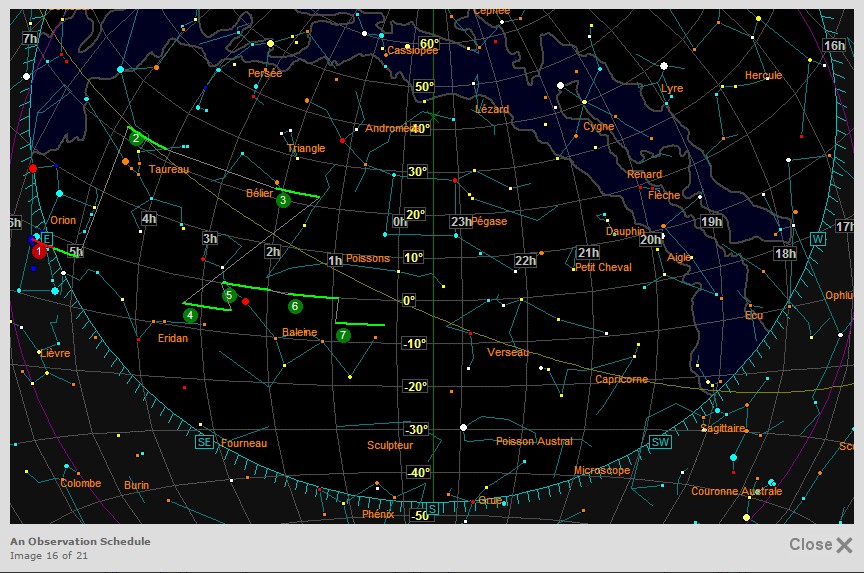Click the W compass direction marker

pos(818,239)
